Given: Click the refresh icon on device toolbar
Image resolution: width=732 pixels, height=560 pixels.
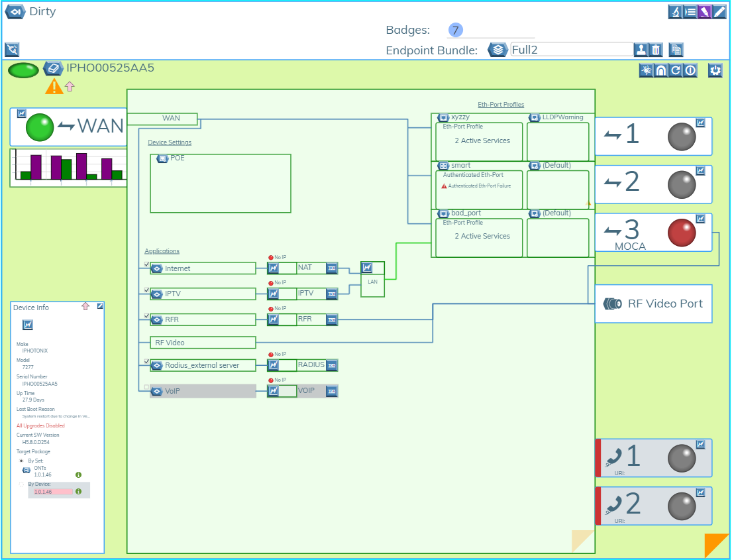Looking at the screenshot, I should tap(676, 70).
